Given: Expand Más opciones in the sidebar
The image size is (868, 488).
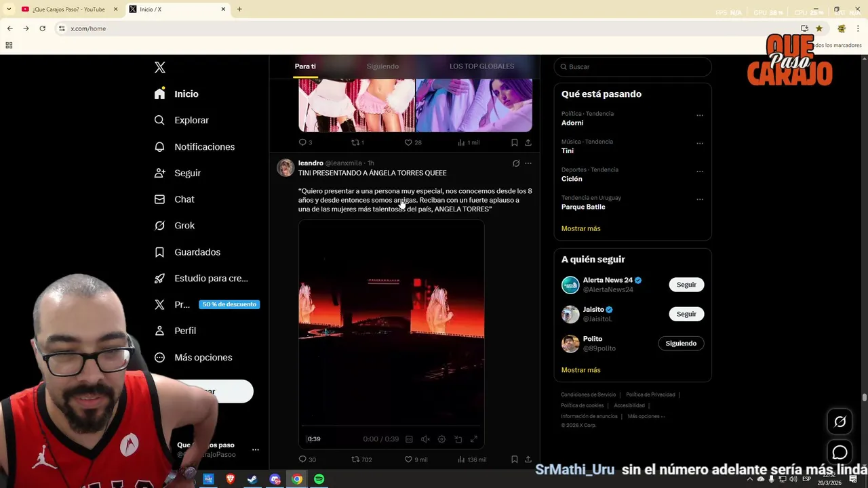Looking at the screenshot, I should tap(193, 357).
